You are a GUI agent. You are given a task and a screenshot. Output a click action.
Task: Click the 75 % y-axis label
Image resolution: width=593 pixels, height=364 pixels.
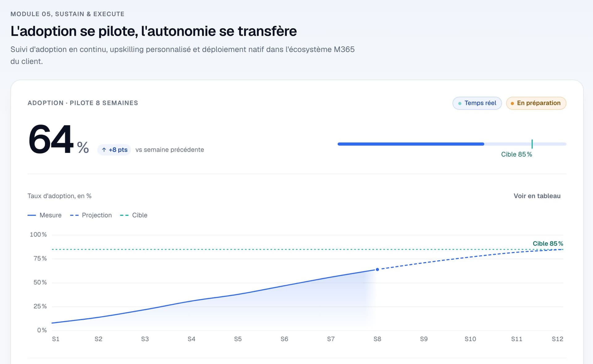(40, 258)
